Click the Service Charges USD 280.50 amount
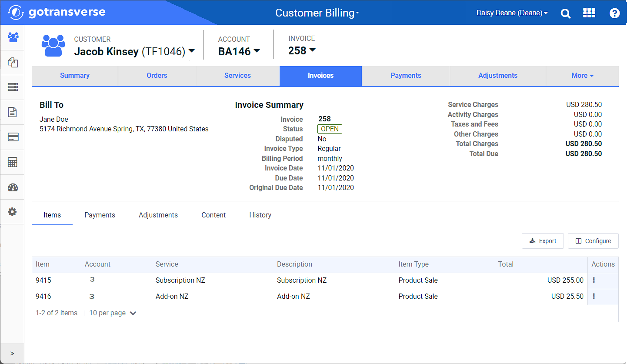Viewport: 627px width, 364px height. (x=584, y=105)
